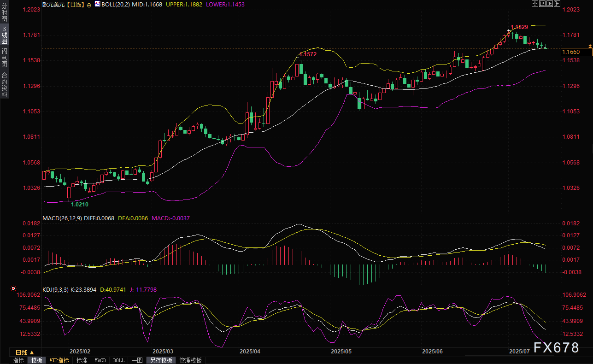The height and width of the screenshot is (364, 593).
Task: Click the BOLL indicator chart icon
Action: [97, 4]
